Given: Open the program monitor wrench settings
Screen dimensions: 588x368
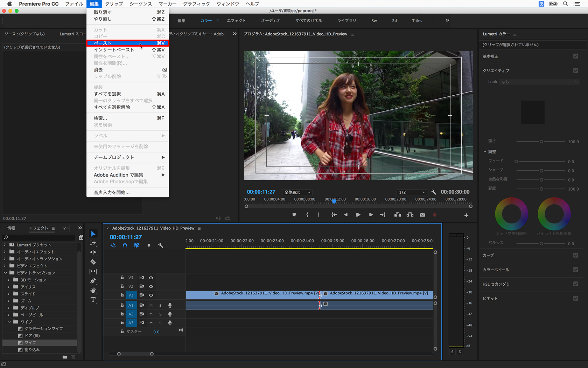Looking at the screenshot, I should pos(434,192).
